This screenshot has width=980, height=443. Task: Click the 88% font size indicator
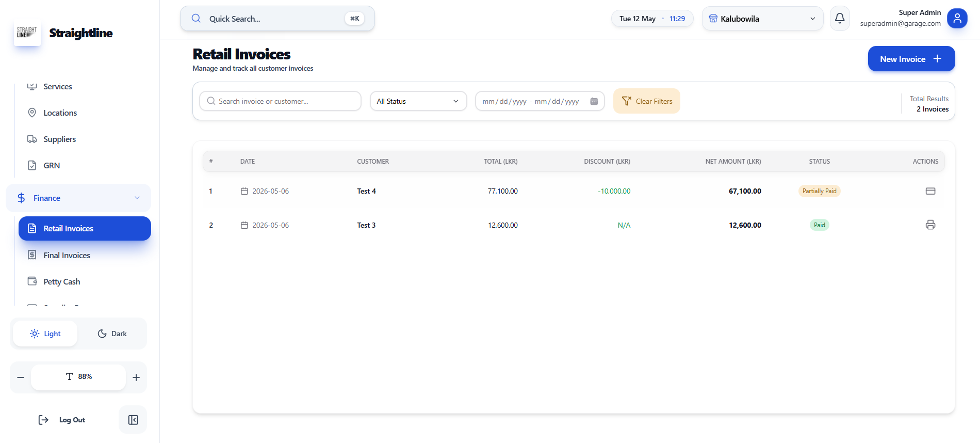click(x=78, y=377)
